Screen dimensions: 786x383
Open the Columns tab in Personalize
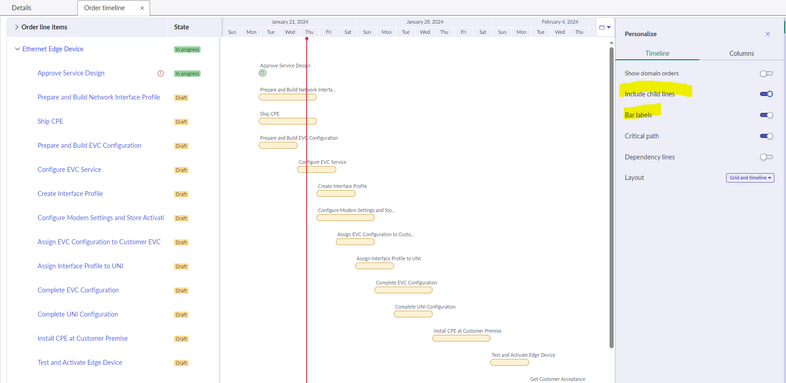click(x=741, y=53)
